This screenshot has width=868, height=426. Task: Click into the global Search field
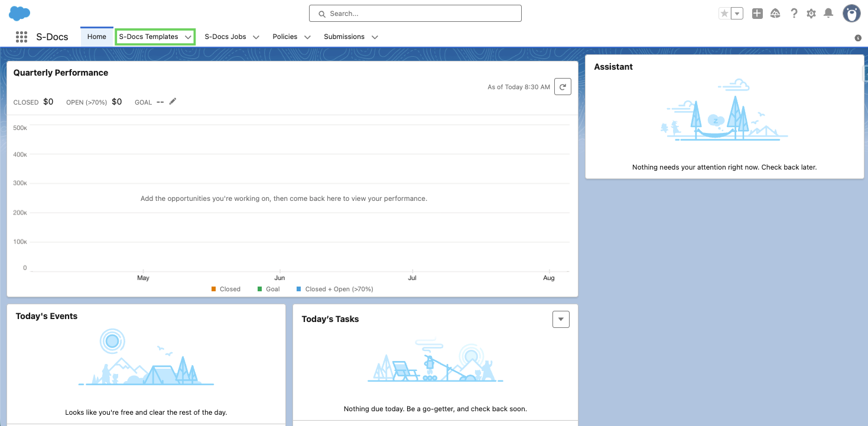pos(415,14)
